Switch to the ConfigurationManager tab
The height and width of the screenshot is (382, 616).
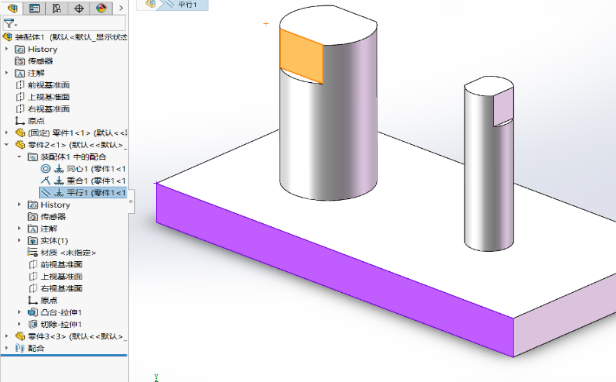(x=57, y=8)
